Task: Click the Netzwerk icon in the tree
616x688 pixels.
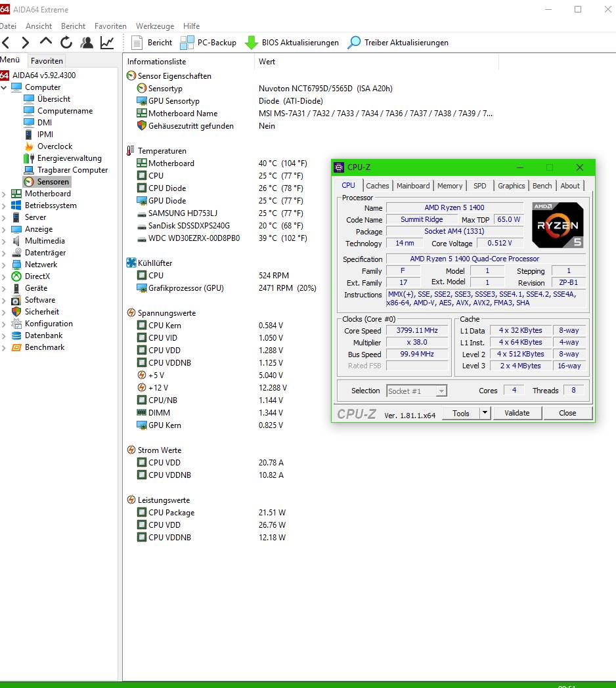Action: (16, 265)
